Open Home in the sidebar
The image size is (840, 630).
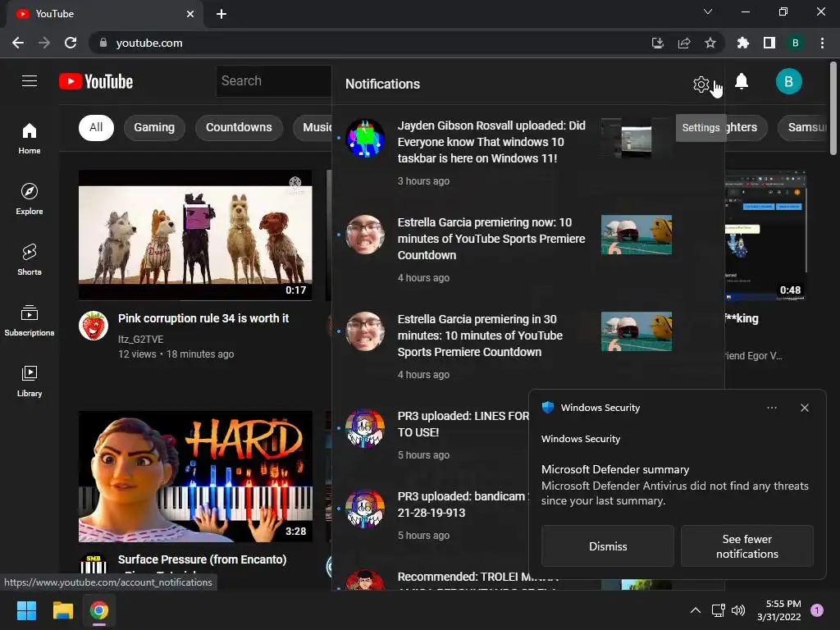coord(30,138)
